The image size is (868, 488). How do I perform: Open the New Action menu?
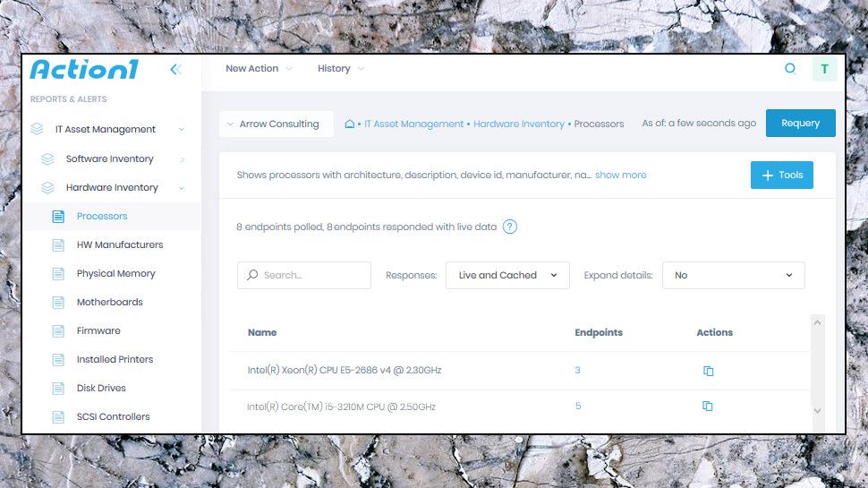(x=258, y=69)
